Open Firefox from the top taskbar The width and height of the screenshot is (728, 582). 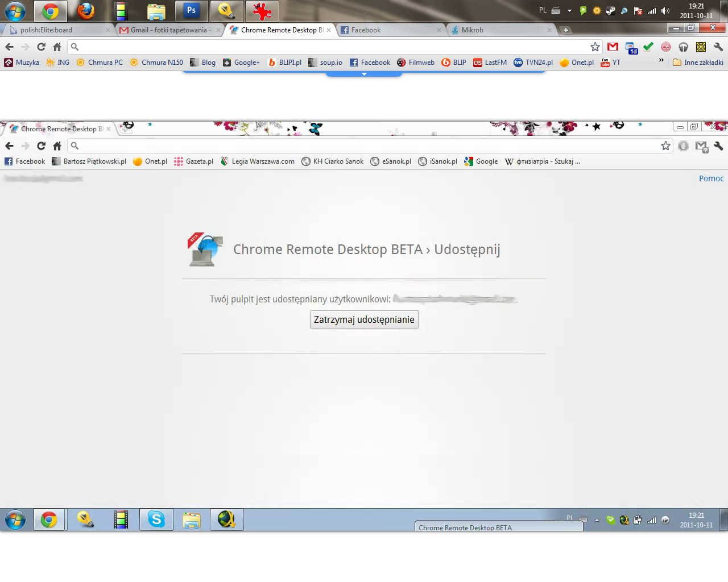tap(86, 11)
